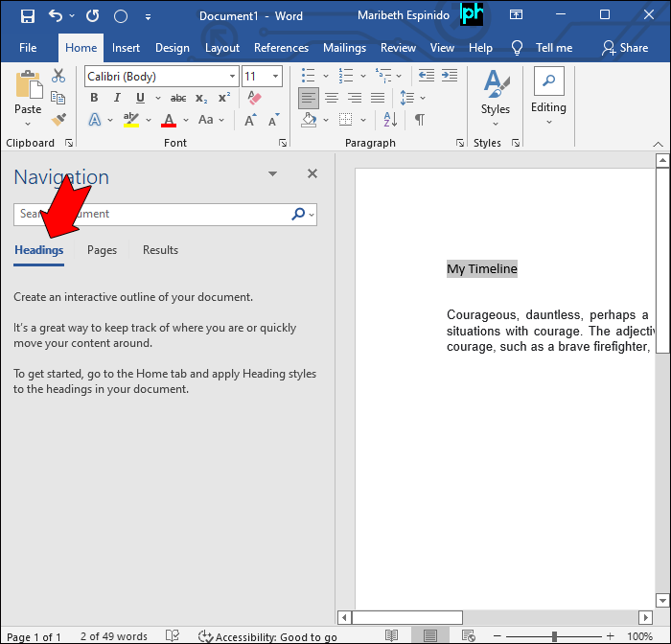Click the Share button
This screenshot has width=671, height=644.
[x=624, y=48]
